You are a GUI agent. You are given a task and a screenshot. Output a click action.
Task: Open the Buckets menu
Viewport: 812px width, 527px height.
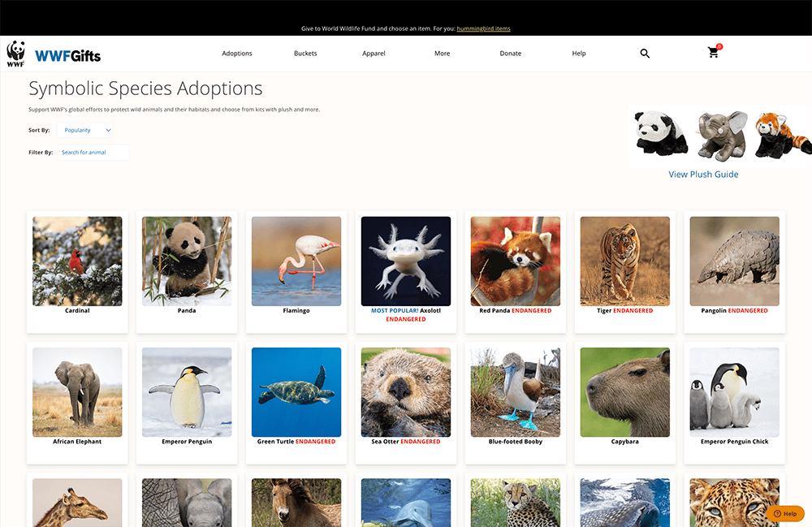pyautogui.click(x=305, y=53)
